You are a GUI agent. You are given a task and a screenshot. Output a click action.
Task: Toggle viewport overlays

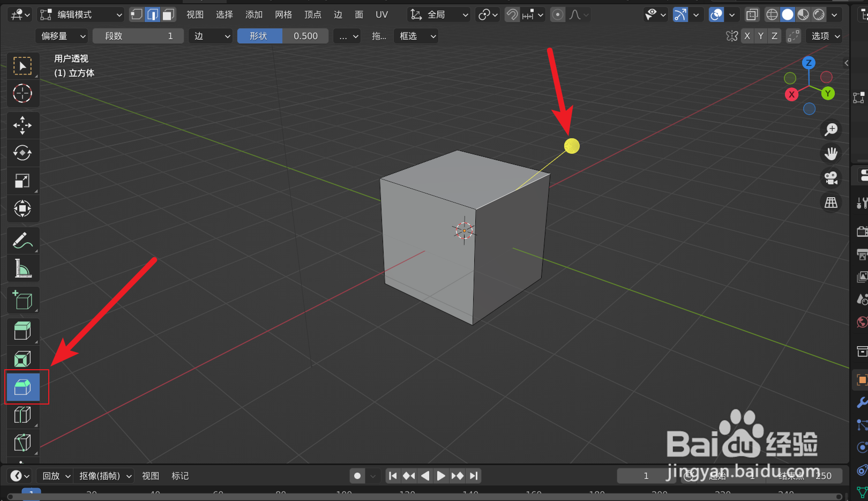[716, 14]
